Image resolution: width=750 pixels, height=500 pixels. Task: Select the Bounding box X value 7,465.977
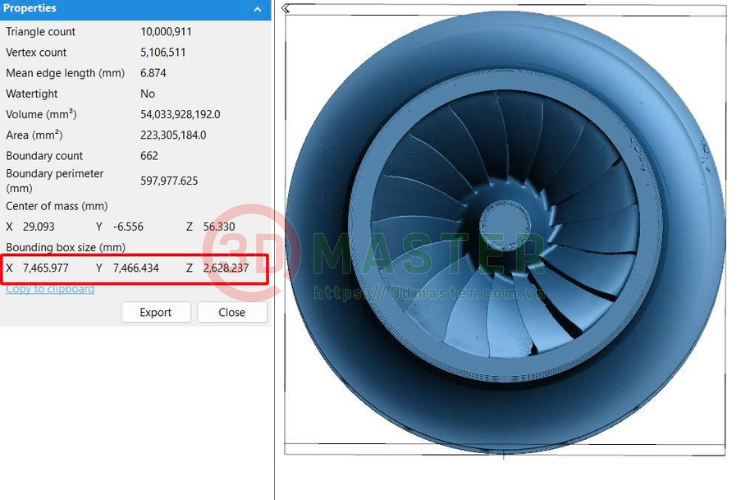point(46,268)
